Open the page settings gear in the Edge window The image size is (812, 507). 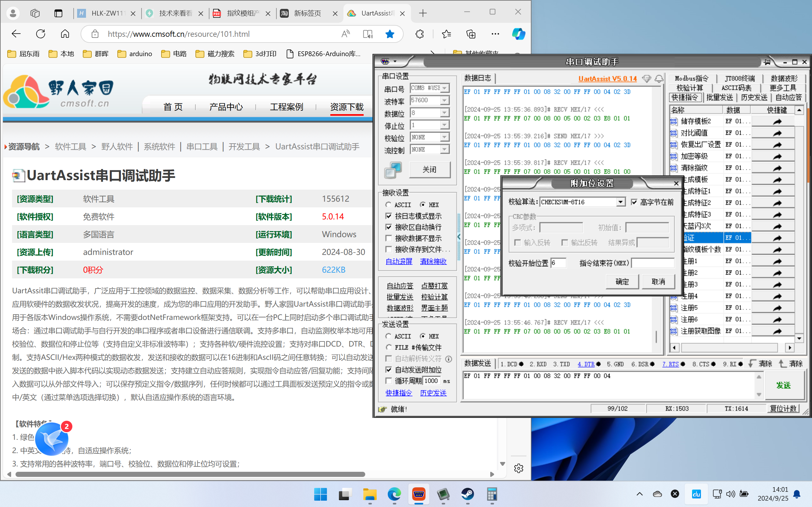[x=518, y=468]
